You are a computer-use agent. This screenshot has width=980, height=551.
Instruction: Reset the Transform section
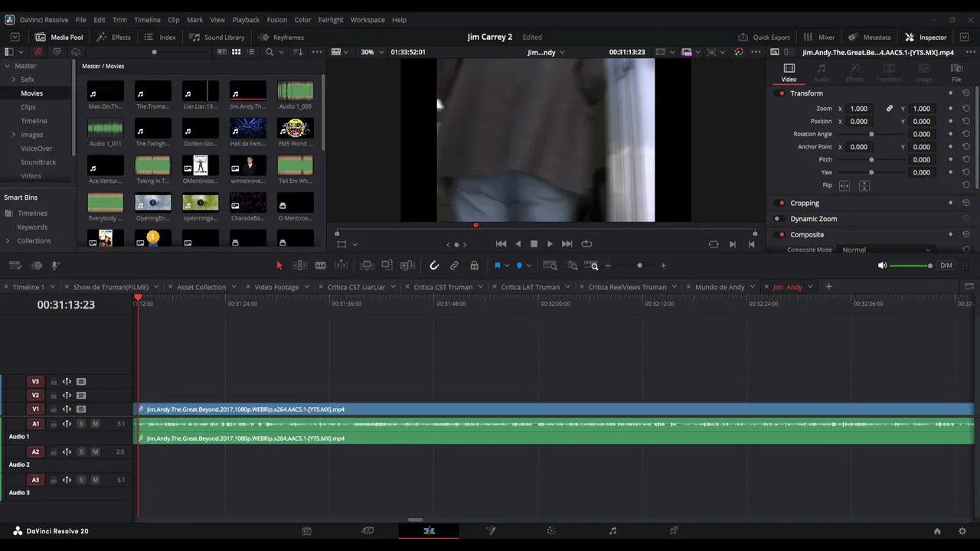point(966,93)
